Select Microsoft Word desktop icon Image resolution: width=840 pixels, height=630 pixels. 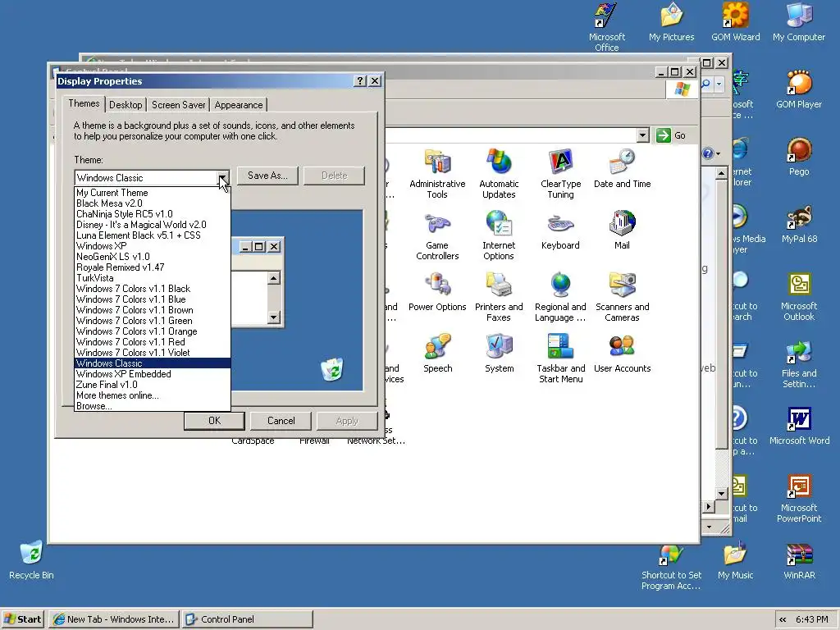coord(799,426)
